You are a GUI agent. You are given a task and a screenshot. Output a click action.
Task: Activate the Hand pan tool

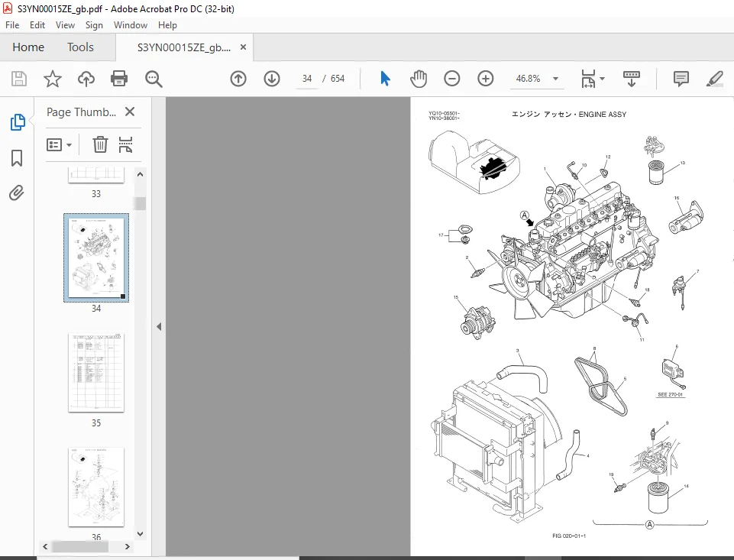tap(418, 79)
